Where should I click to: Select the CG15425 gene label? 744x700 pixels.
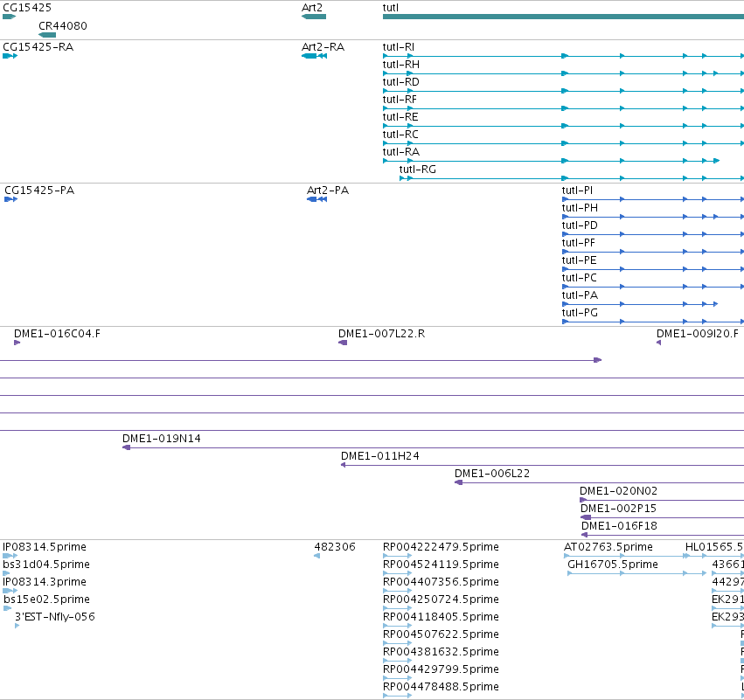(x=27, y=8)
